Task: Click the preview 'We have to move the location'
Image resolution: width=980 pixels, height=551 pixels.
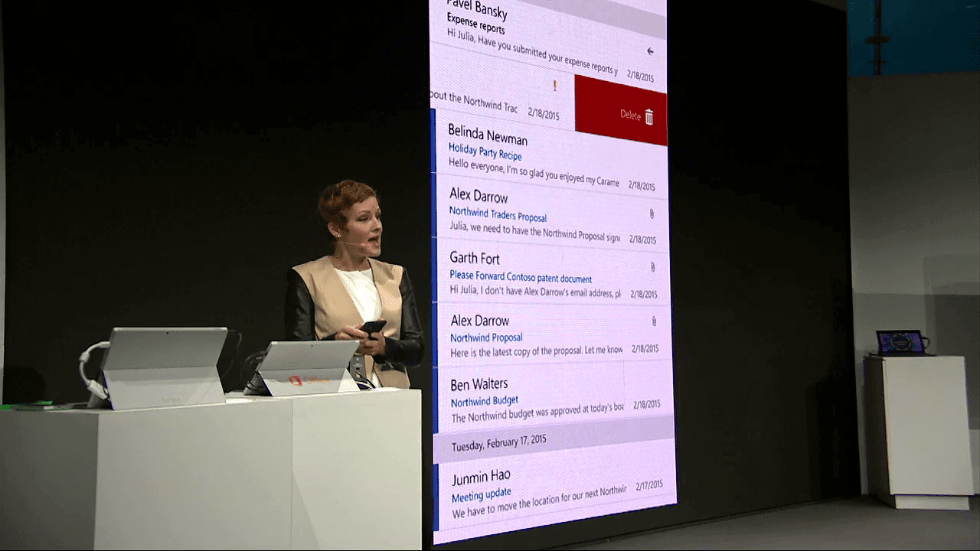Action: 538,500
